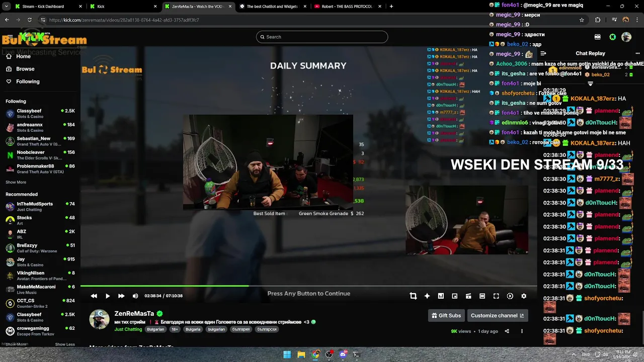Collapse Recommended list with Show Less
Screen dimensions: 644x362
point(65,344)
